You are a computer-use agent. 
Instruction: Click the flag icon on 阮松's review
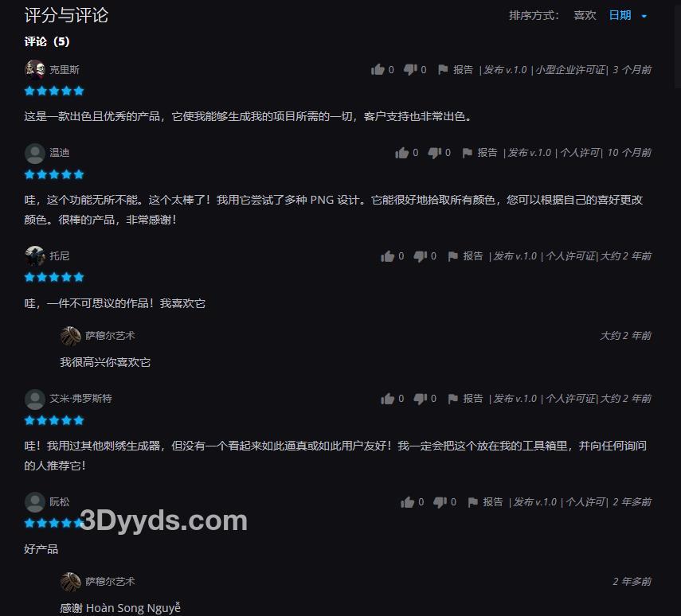click(x=473, y=502)
